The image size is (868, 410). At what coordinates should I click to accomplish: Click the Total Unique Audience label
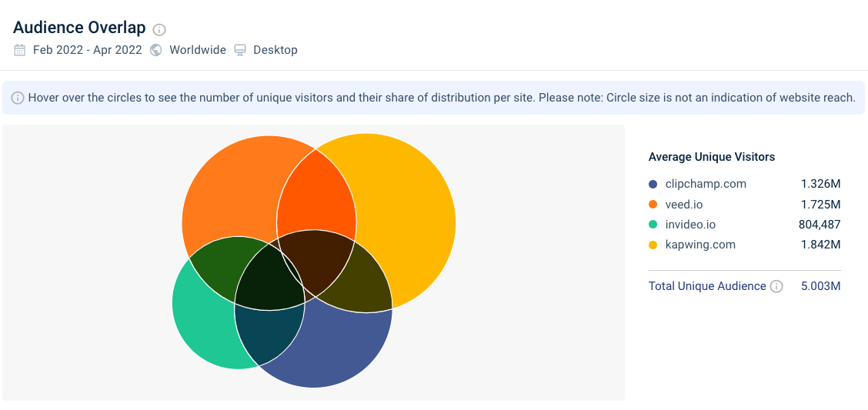[707, 286]
